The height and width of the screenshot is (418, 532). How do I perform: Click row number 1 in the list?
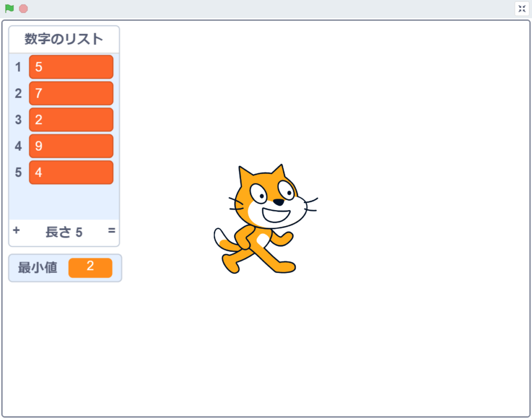click(x=18, y=67)
